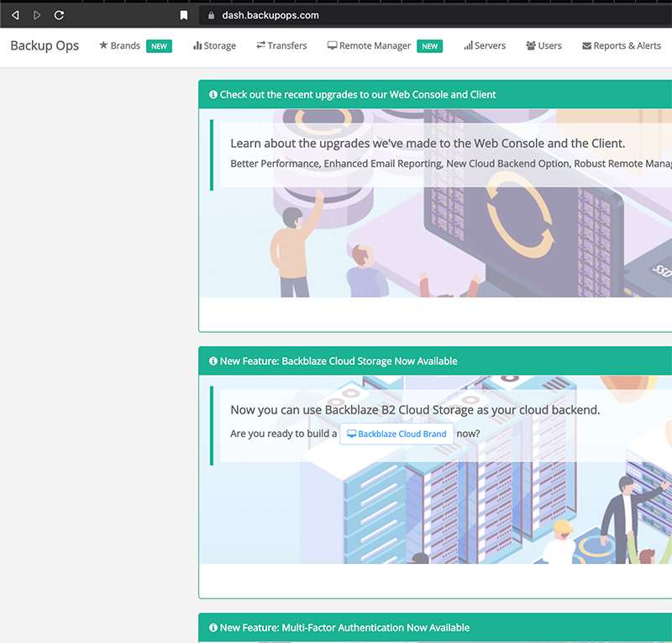Click the people icon beside Users
Viewport: 672px width, 643px height.
(x=531, y=45)
